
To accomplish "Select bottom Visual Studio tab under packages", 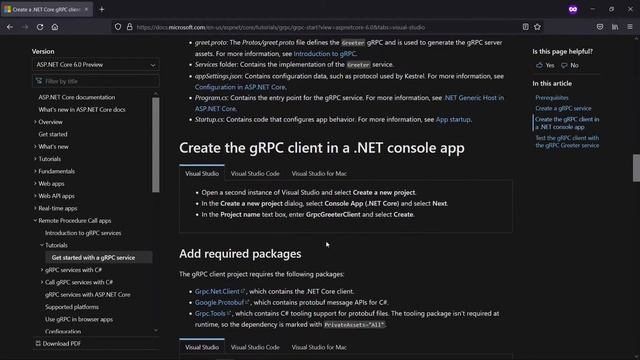I will (202, 347).
